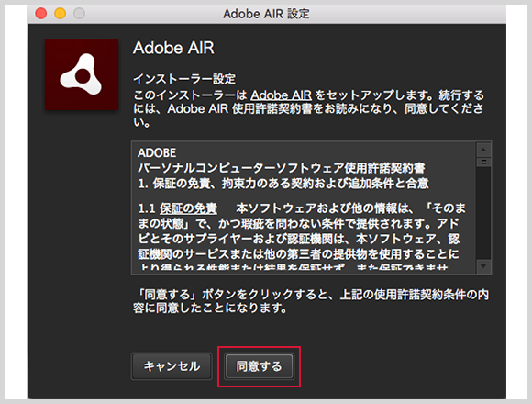
Task: Click the ADOBE heading in license text
Action: pos(157,152)
